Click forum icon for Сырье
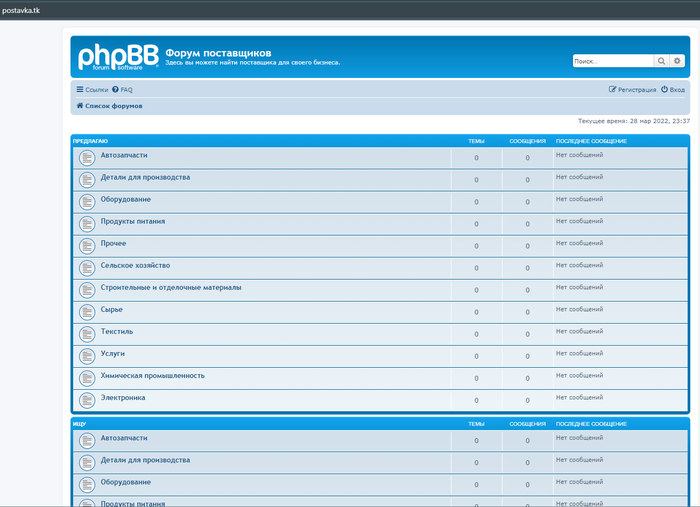 [x=87, y=312]
